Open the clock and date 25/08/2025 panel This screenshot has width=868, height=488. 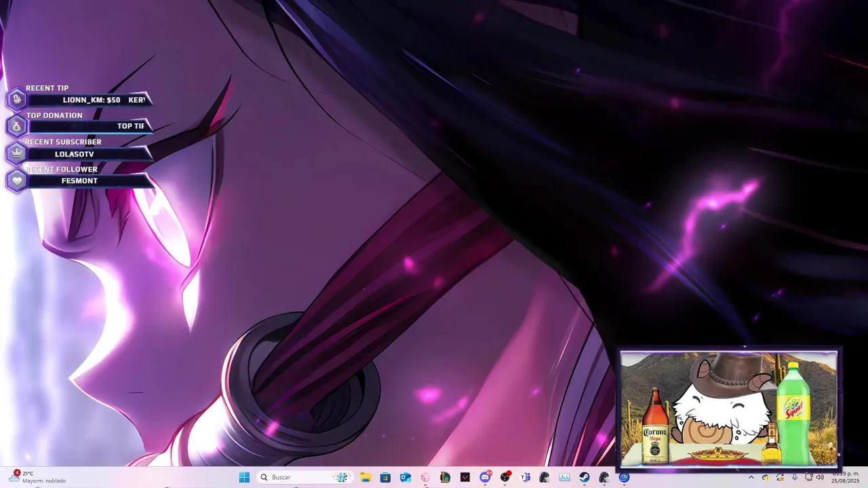coord(845,477)
